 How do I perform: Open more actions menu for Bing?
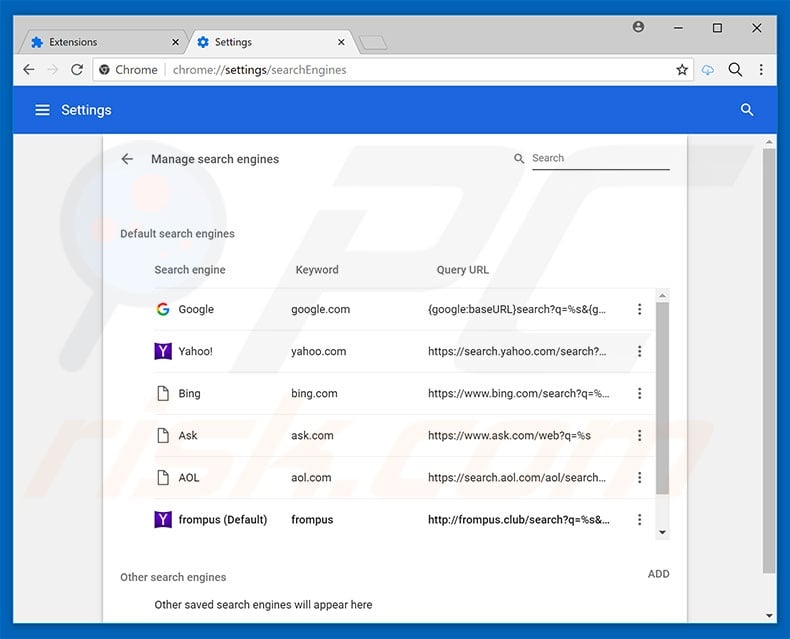coord(639,393)
